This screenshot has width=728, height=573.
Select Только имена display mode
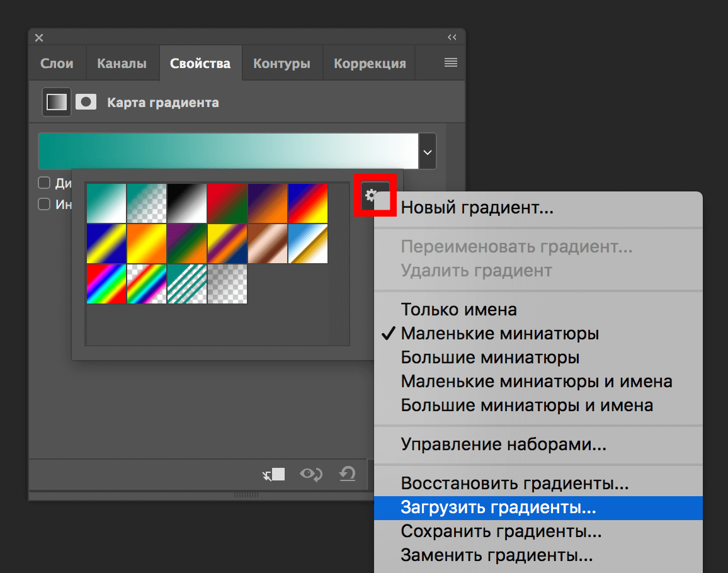pyautogui.click(x=458, y=309)
